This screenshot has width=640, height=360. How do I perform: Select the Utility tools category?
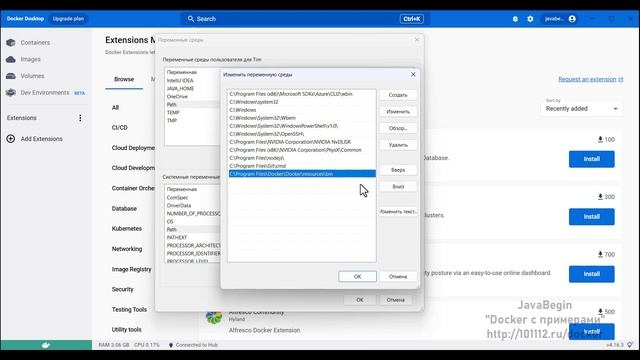click(127, 330)
